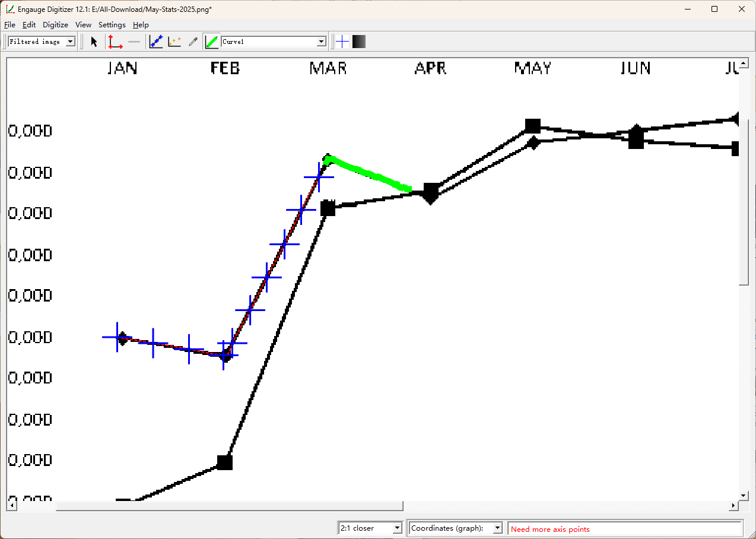Select the arrow Select tool
Image resolution: width=756 pixels, height=539 pixels.
point(93,41)
